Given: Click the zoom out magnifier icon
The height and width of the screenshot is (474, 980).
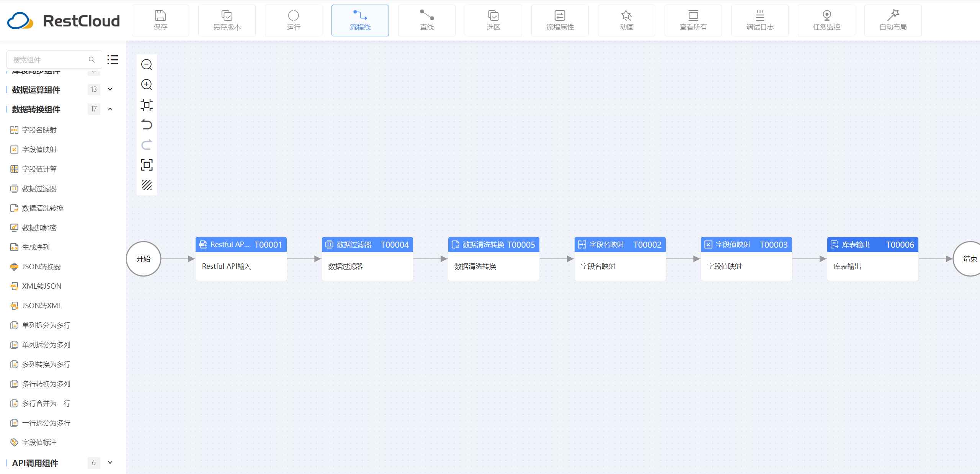Looking at the screenshot, I should pos(147,64).
